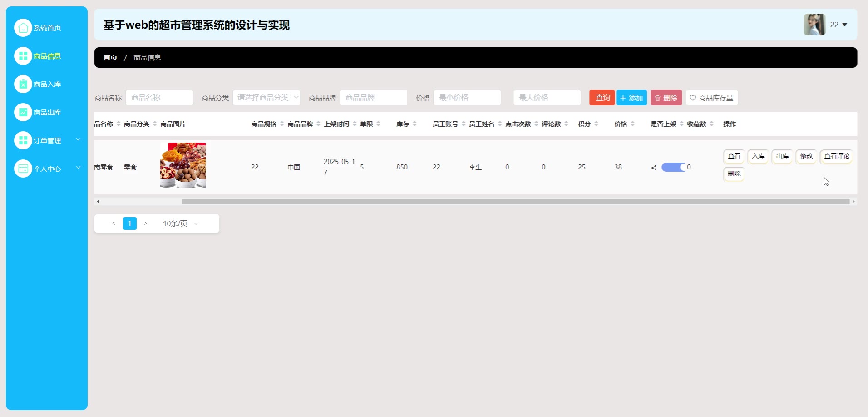The width and height of the screenshot is (868, 417).
Task: Sort by 员工姓名 column arrows
Action: 500,124
